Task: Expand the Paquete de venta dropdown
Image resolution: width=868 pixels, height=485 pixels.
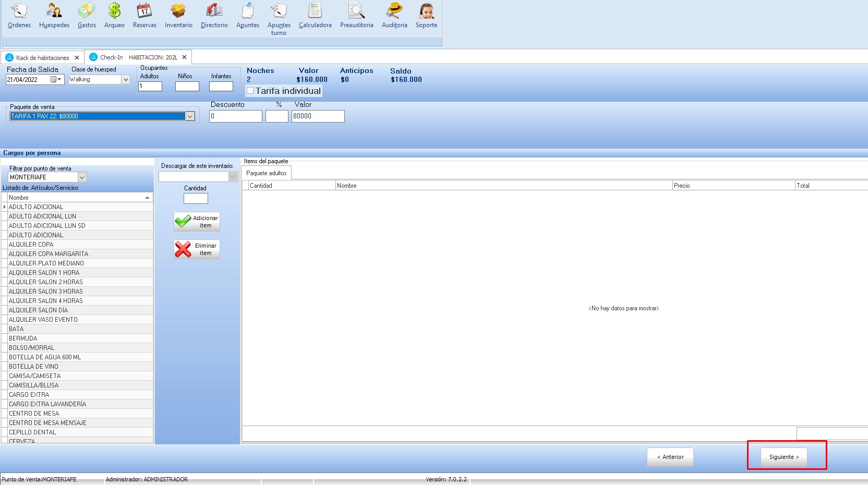Action: tap(190, 116)
